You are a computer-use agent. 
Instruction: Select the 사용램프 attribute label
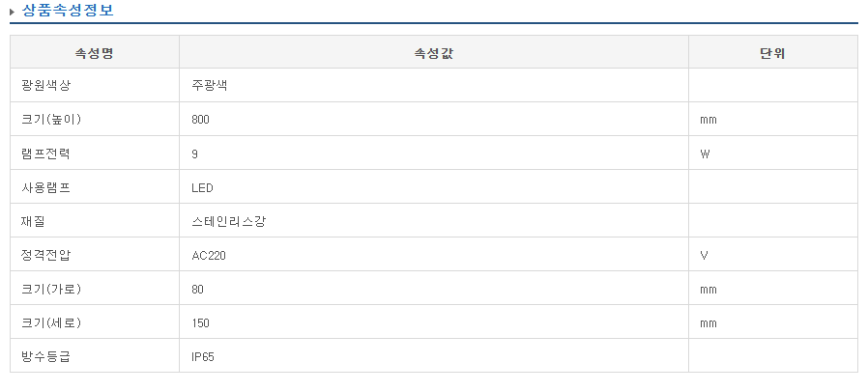pos(45,187)
